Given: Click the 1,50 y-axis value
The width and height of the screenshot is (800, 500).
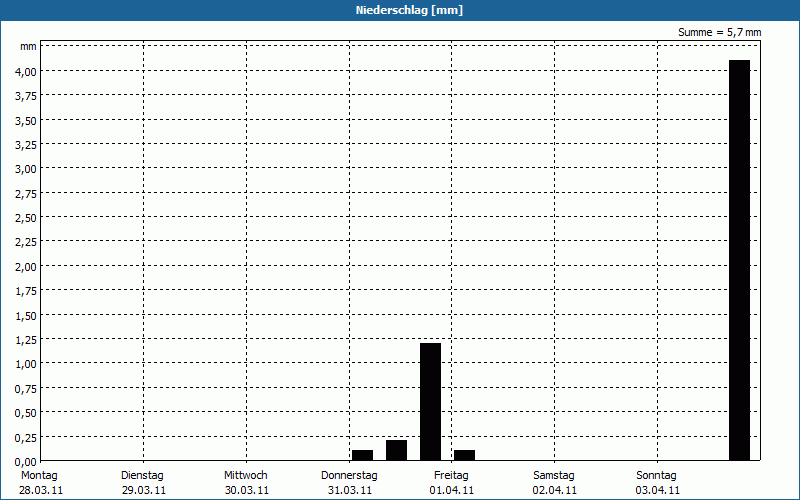Looking at the screenshot, I should pos(26,316).
